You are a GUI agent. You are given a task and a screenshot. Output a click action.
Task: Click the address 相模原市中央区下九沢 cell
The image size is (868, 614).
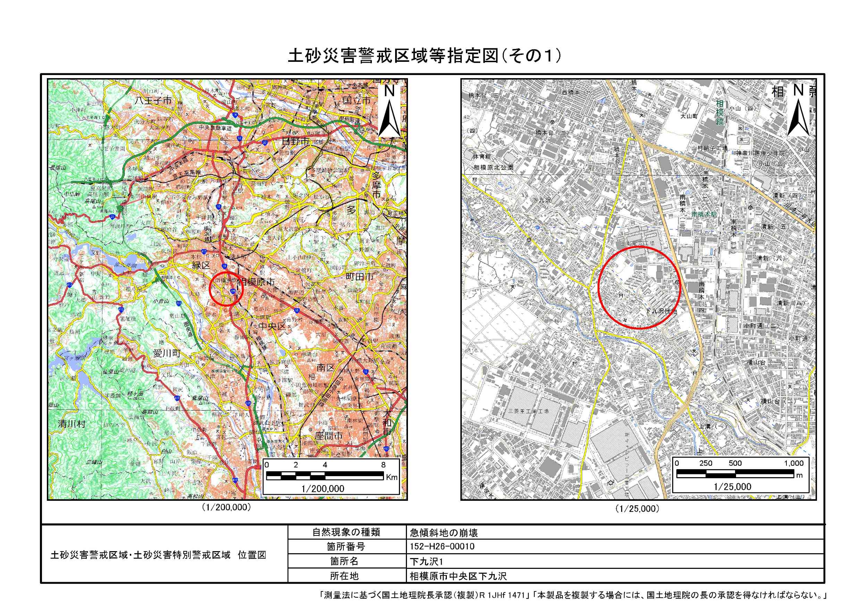458,576
